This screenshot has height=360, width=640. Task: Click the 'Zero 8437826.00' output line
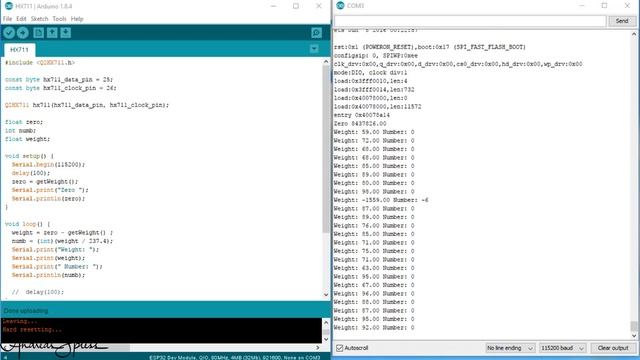360,124
